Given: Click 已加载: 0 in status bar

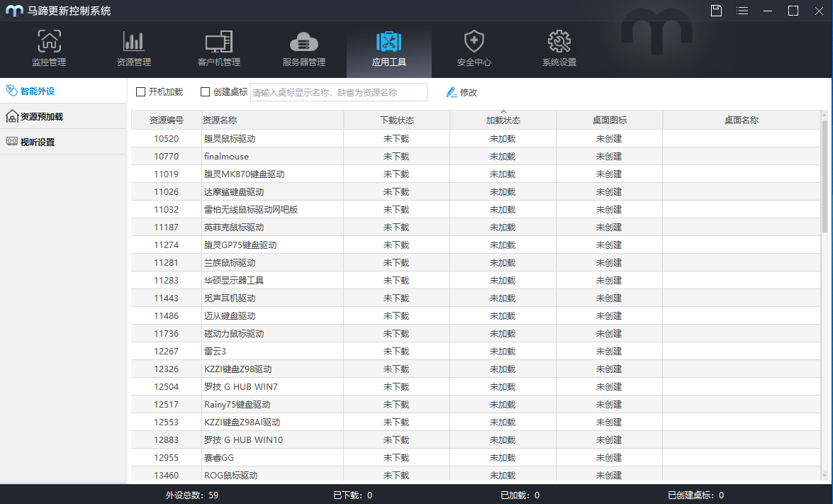Looking at the screenshot, I should 520,495.
